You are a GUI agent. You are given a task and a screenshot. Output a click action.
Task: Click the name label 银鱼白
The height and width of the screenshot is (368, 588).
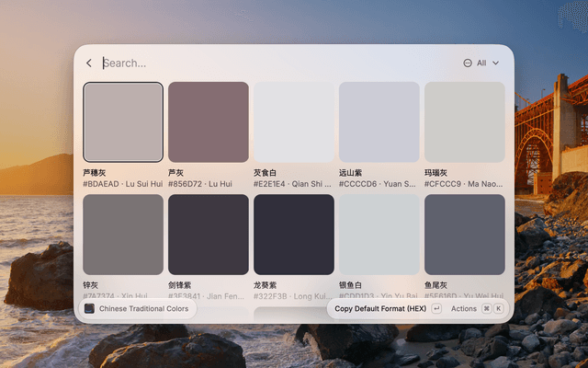[x=350, y=285]
